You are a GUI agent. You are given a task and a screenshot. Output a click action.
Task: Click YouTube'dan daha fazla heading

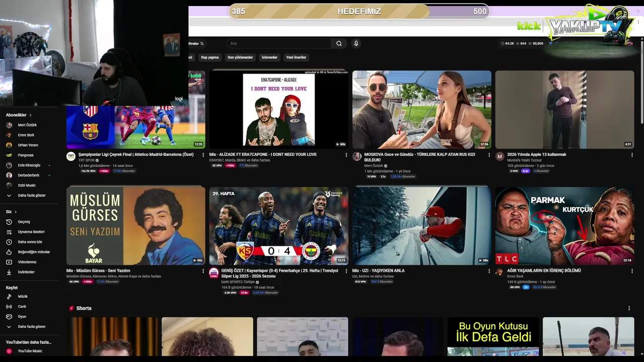29,342
